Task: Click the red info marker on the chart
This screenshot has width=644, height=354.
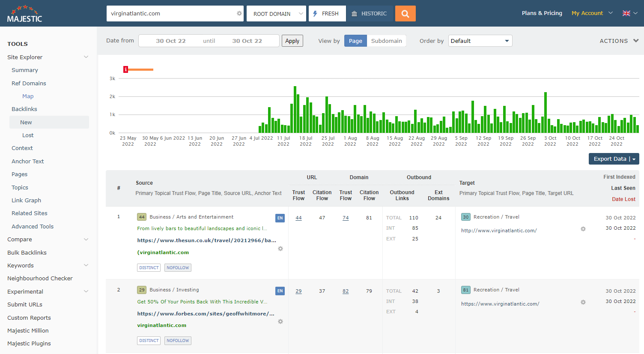Action: point(125,69)
